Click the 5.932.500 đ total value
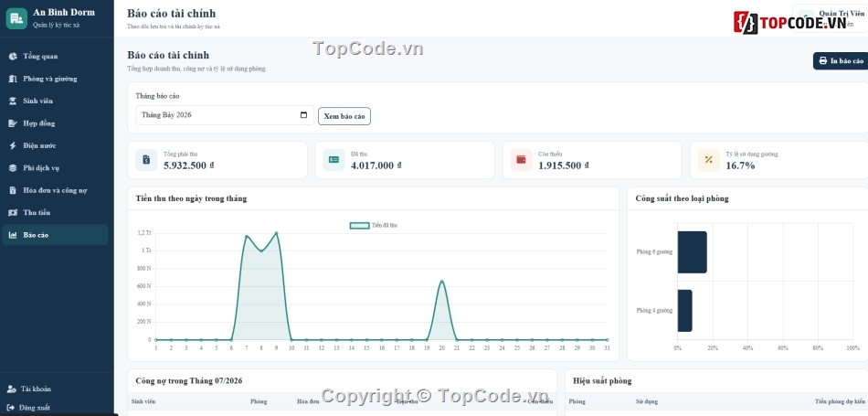Image resolution: width=868 pixels, height=416 pixels. [189, 165]
